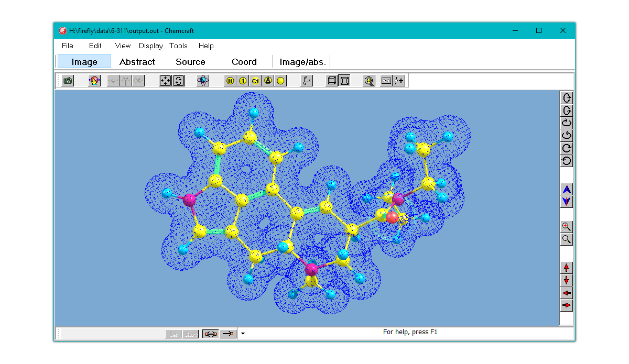Click the red down arrow move button

pos(566,280)
